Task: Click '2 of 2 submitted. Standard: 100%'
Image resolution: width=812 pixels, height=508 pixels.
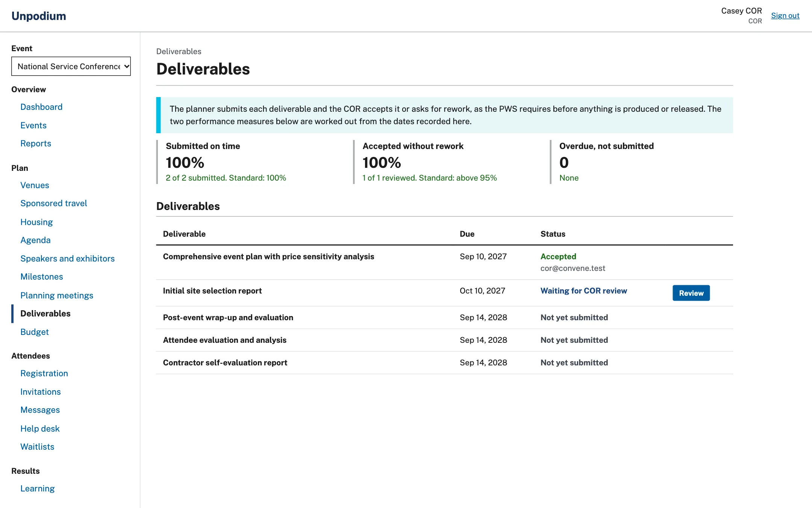Action: coord(226,178)
